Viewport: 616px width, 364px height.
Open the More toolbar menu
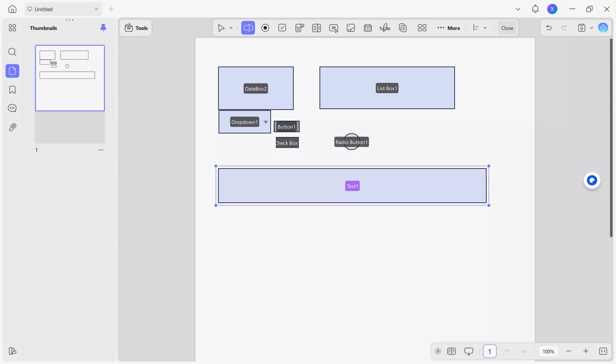[x=449, y=28]
